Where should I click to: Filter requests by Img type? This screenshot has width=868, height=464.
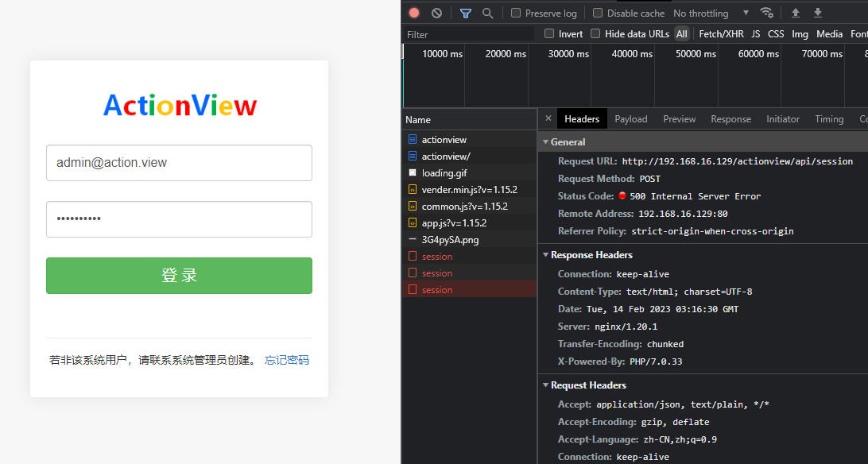coord(800,33)
